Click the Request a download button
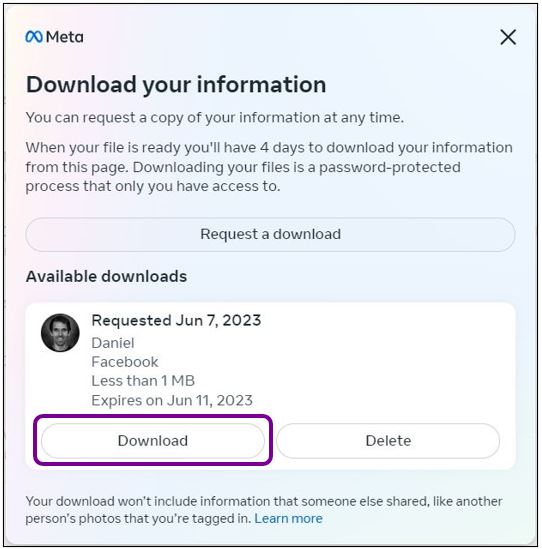 coord(270,234)
